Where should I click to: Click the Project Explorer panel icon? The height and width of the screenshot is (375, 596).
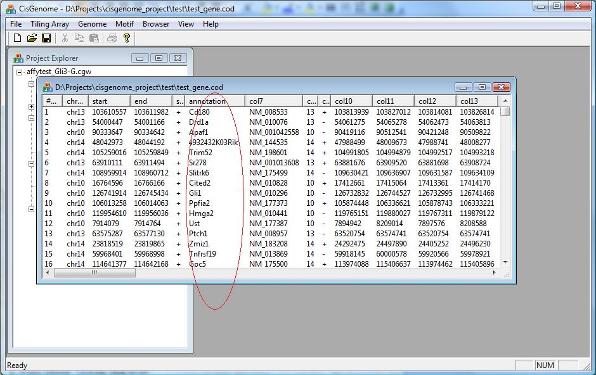[18, 58]
